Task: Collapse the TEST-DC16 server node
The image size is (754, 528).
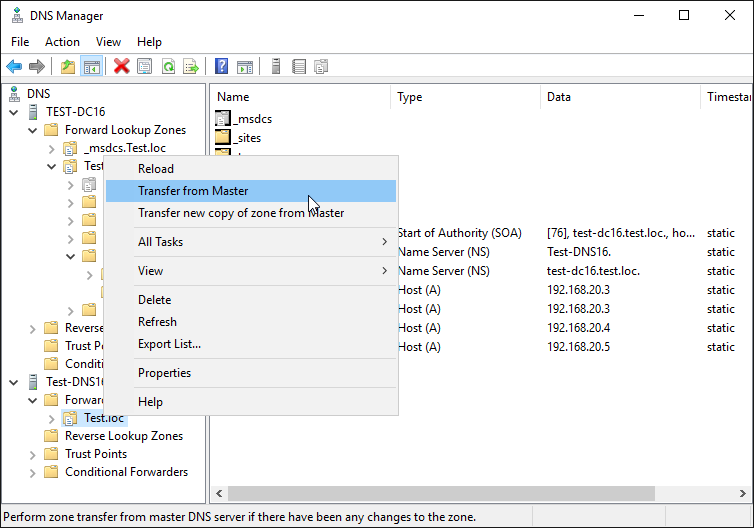Action: pyautogui.click(x=13, y=112)
